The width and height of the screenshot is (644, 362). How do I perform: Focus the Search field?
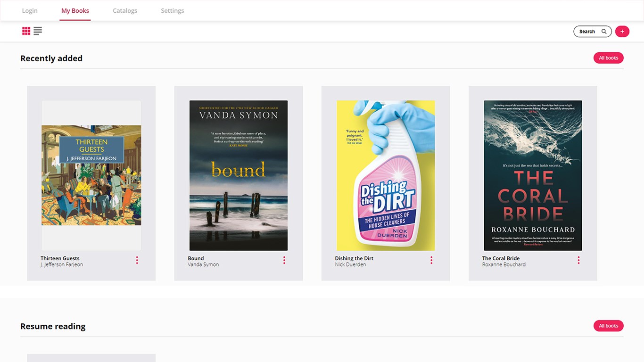click(x=593, y=32)
